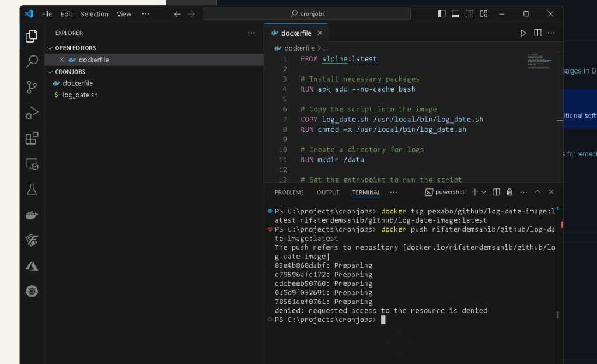
Task: Select the dockerfile editor tab
Action: [x=296, y=33]
